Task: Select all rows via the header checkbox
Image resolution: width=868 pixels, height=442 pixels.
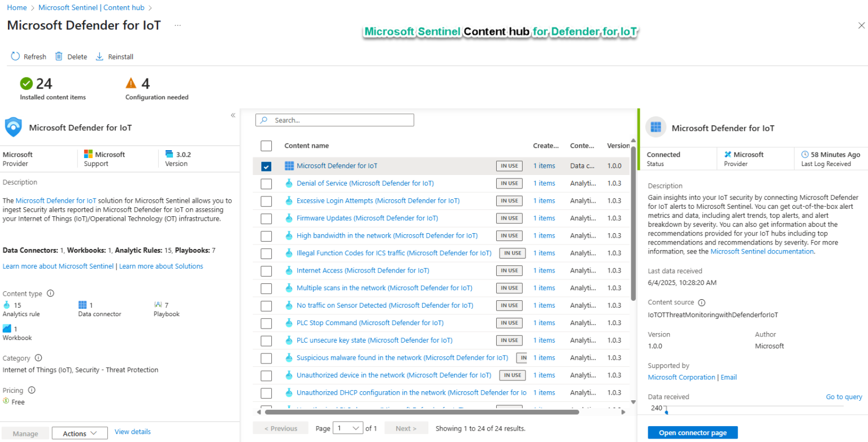Action: 266,145
